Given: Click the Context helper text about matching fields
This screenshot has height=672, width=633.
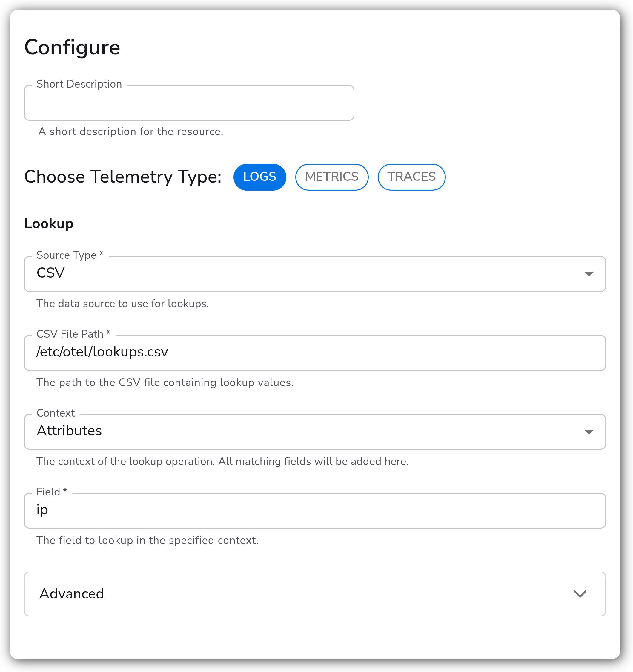Looking at the screenshot, I should [x=223, y=461].
